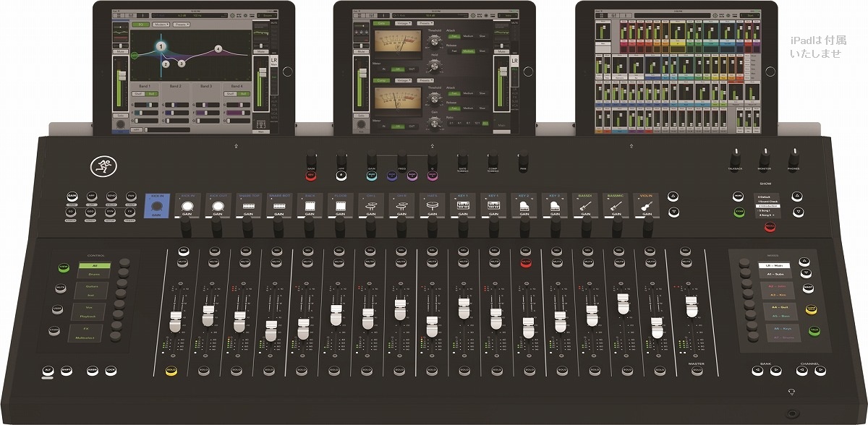Click the MONITOR level knob

point(765,158)
